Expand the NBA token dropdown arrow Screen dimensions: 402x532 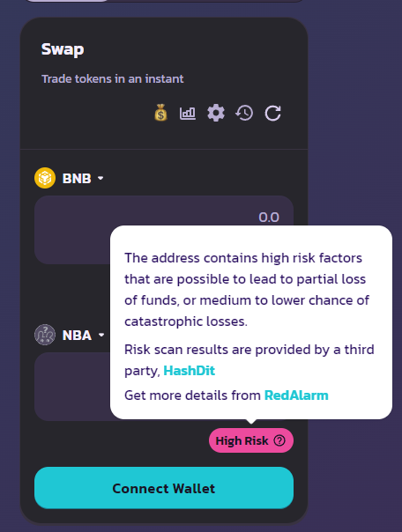[101, 336]
